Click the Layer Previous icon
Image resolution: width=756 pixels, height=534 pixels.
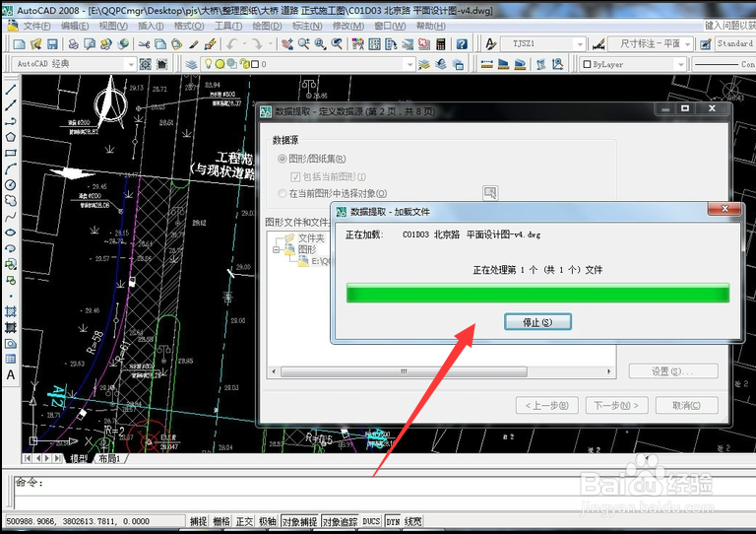[x=441, y=64]
